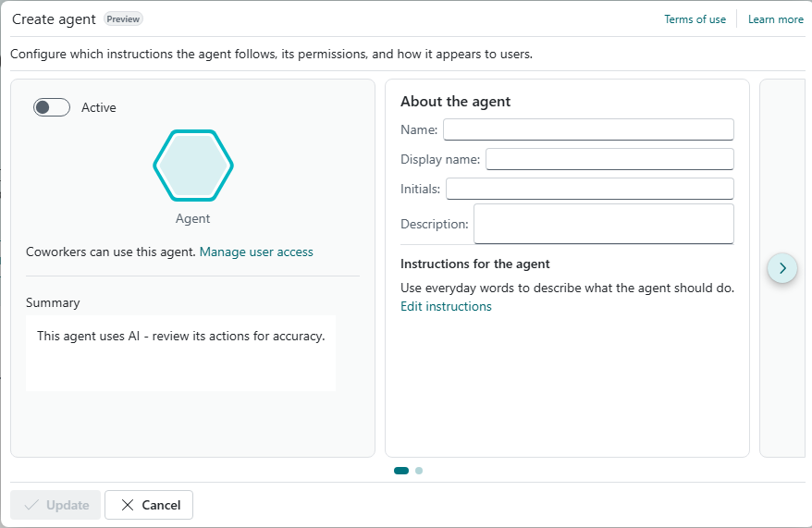Viewport: 812px width, 528px height.
Task: Open the Terms of use link
Action: (x=695, y=19)
